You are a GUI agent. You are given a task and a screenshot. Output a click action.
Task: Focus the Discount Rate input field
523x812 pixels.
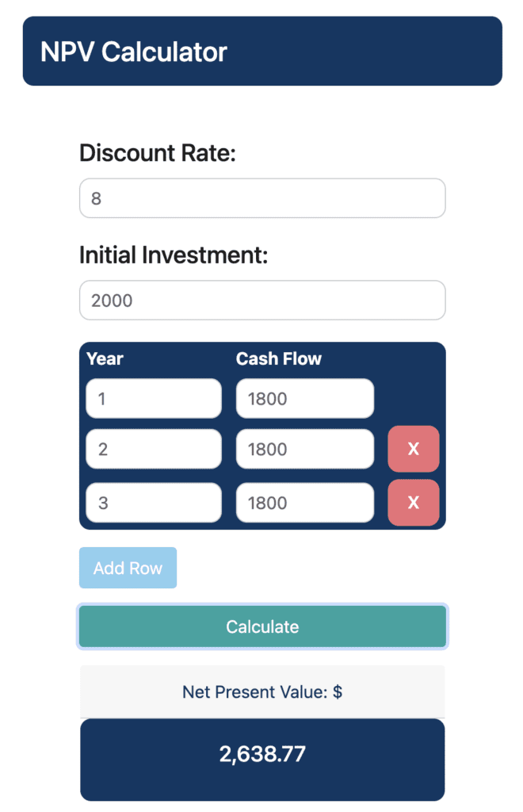262,198
